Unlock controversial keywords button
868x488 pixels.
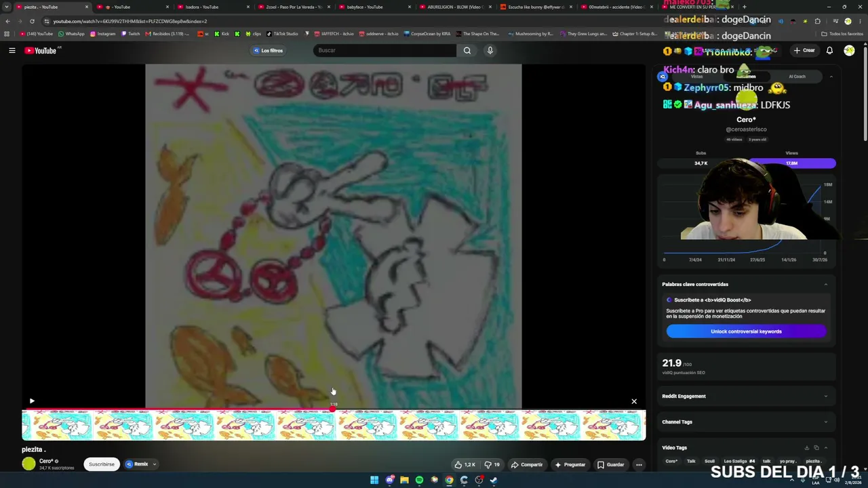coord(746,331)
